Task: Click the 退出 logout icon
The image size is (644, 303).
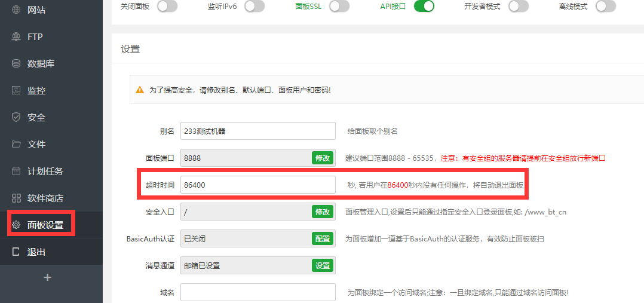Action: coord(16,252)
